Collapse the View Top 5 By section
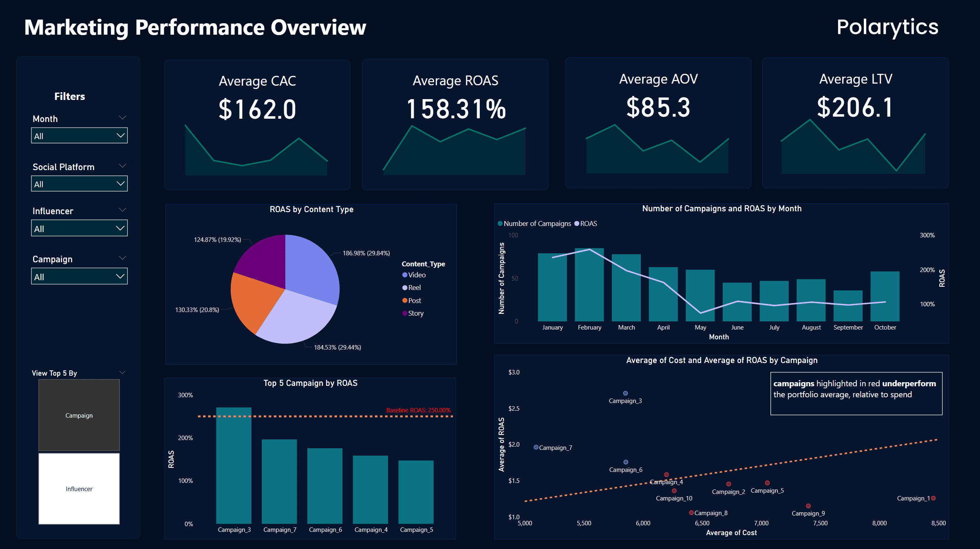980x549 pixels. 122,372
